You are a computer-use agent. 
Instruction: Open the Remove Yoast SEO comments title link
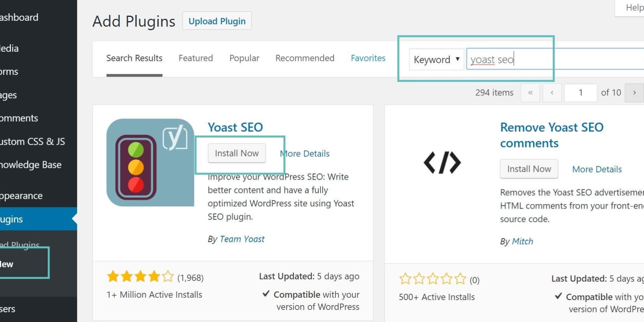(551, 135)
